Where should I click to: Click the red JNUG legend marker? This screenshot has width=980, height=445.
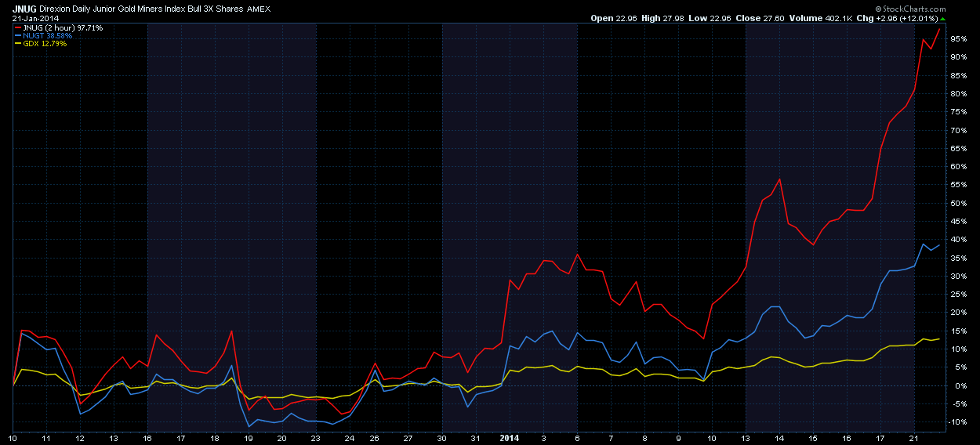point(19,28)
